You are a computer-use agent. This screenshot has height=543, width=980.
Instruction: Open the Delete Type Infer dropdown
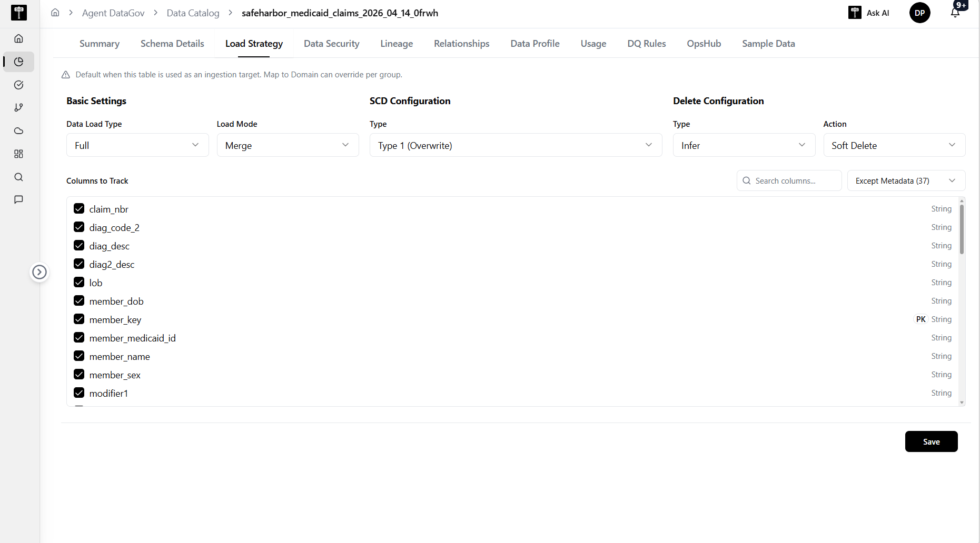[744, 145]
